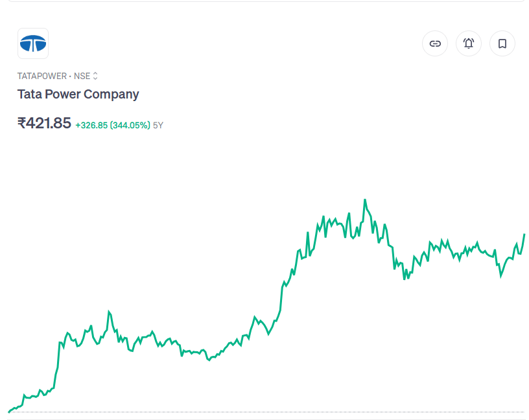Bookmark the Tata Power stock

pyautogui.click(x=502, y=43)
